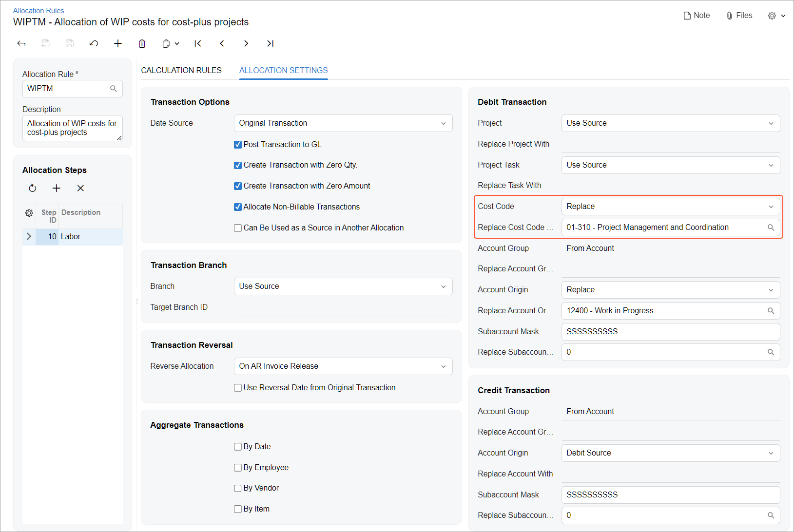Select the Allocation Settings tab
794x532 pixels.
tap(283, 70)
